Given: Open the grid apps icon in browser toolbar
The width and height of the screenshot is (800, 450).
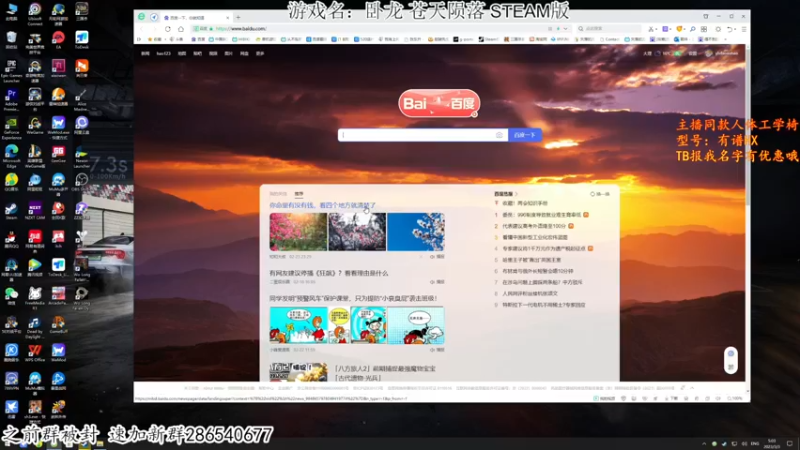Looking at the screenshot, I should click(x=704, y=29).
